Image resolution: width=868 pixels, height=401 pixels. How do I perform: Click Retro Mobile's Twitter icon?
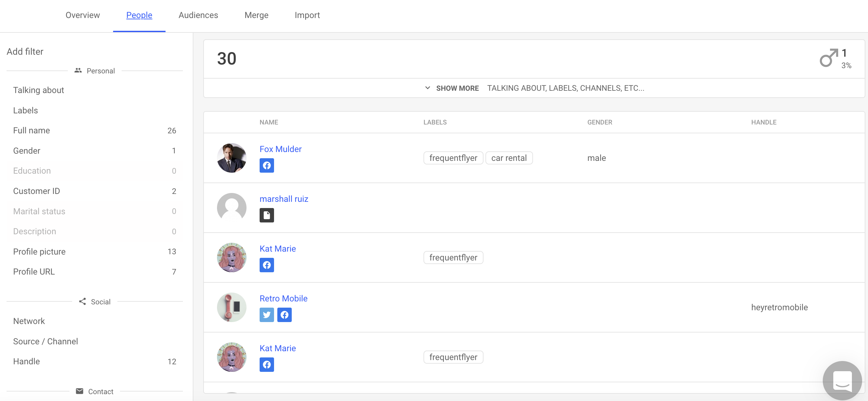click(267, 314)
